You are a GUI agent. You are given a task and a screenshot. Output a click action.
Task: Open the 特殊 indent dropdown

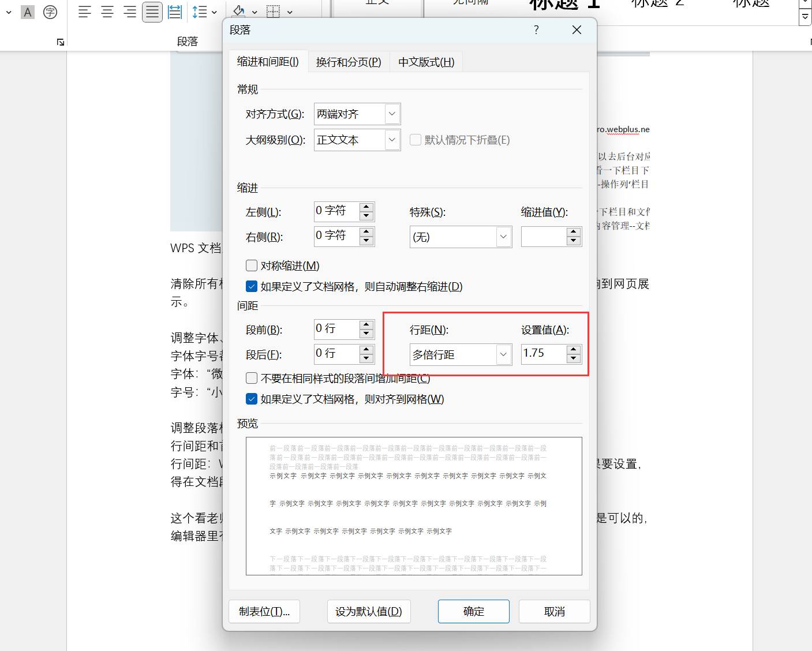click(503, 237)
